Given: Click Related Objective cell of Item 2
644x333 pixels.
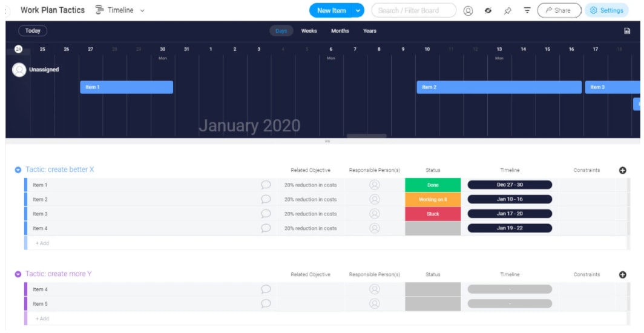Looking at the screenshot, I should pos(310,199).
